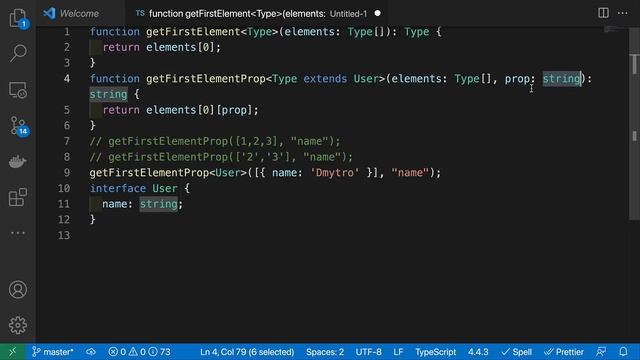Select language mode TypeScript

coord(436,352)
